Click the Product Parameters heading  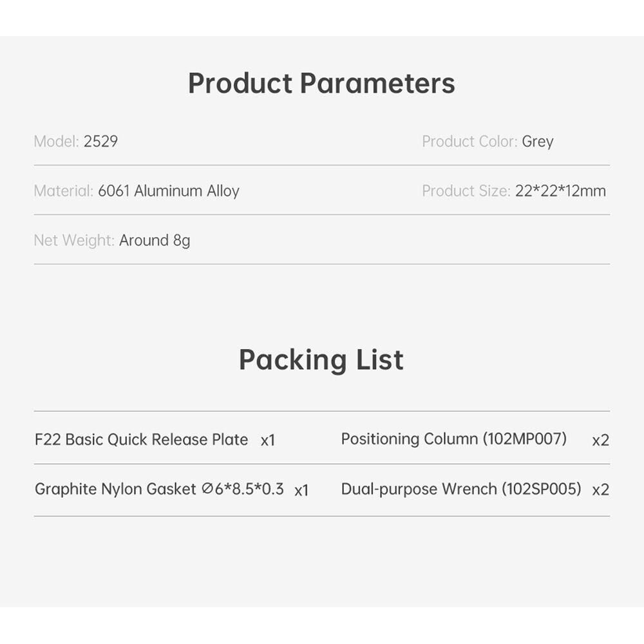pyautogui.click(x=321, y=84)
